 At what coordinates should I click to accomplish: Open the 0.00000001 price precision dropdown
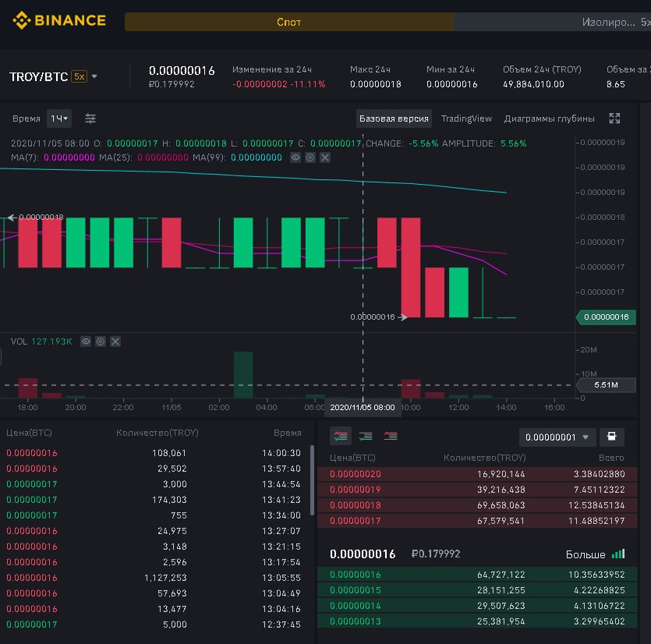coord(557,437)
